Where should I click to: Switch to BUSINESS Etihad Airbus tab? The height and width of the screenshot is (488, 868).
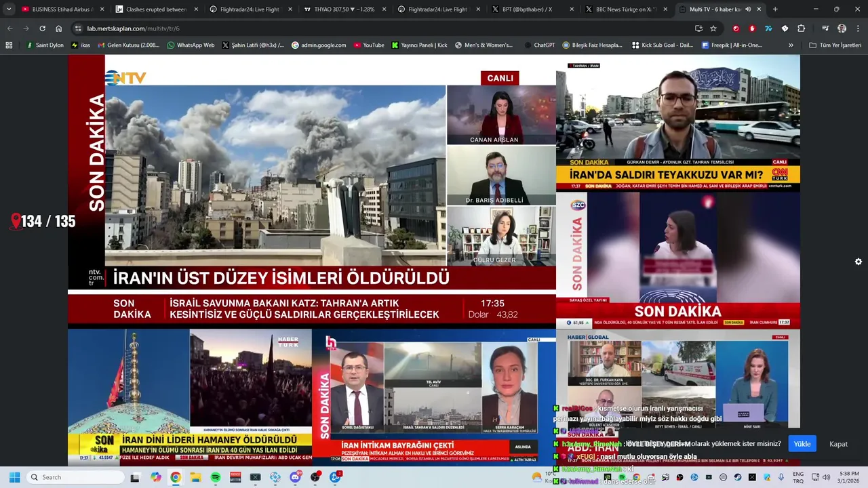62,9
